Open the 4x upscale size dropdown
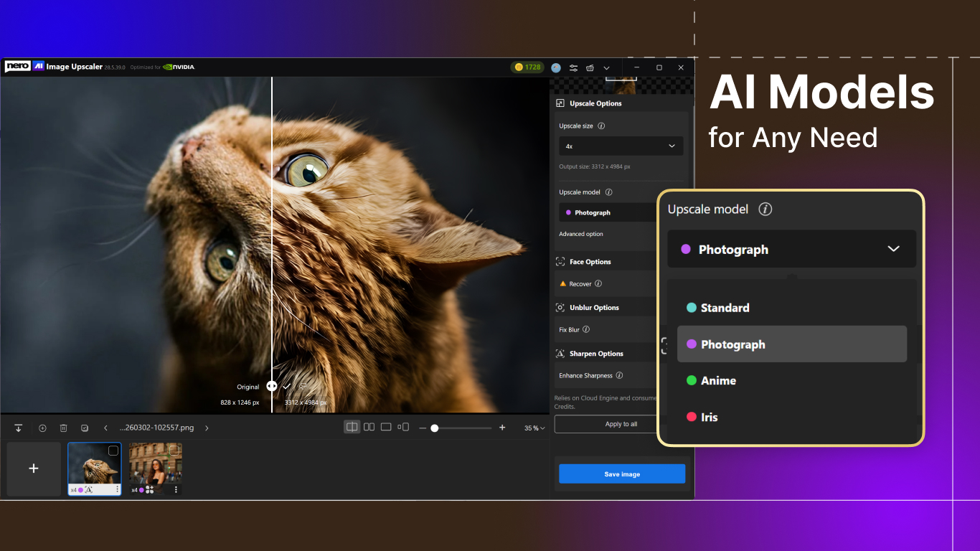The image size is (980, 551). (x=621, y=146)
